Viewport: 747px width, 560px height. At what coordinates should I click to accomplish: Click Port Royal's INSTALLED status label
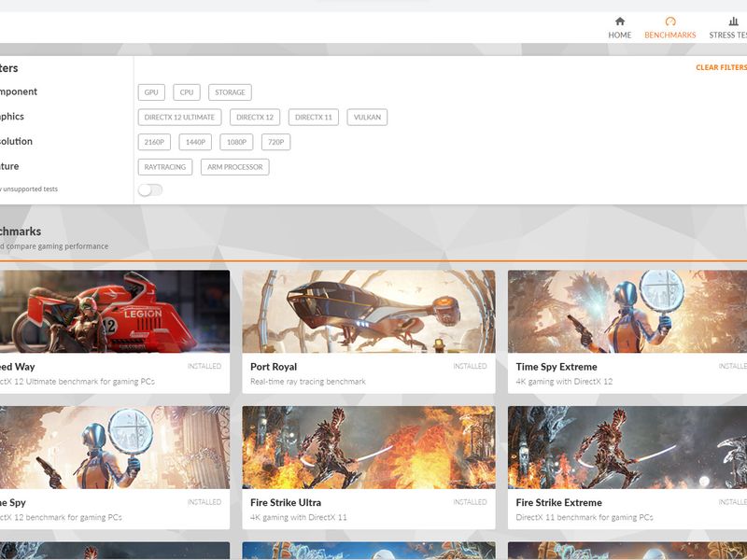tap(471, 366)
